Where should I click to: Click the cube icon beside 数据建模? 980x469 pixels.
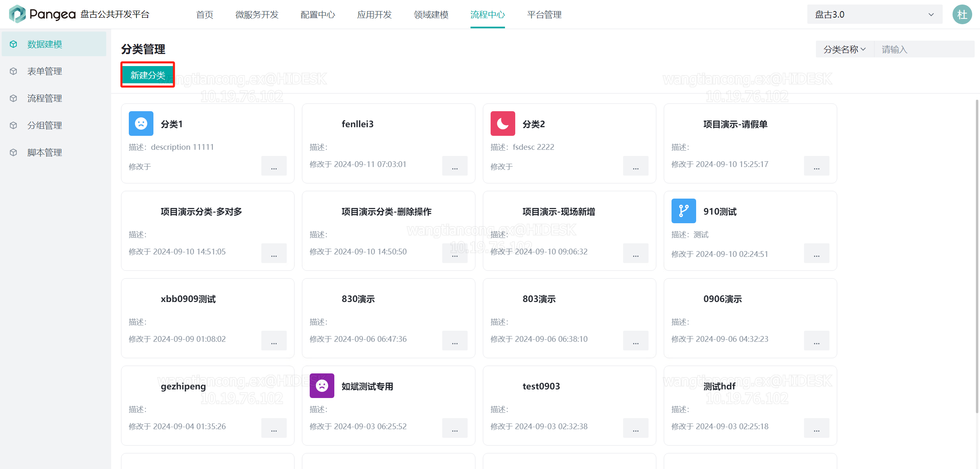[14, 44]
